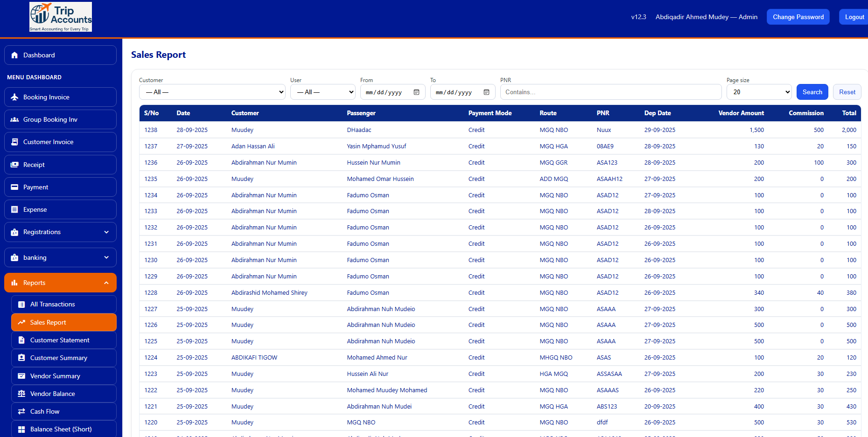Open the To date calendar picker icon
The height and width of the screenshot is (437, 868).
pos(486,92)
